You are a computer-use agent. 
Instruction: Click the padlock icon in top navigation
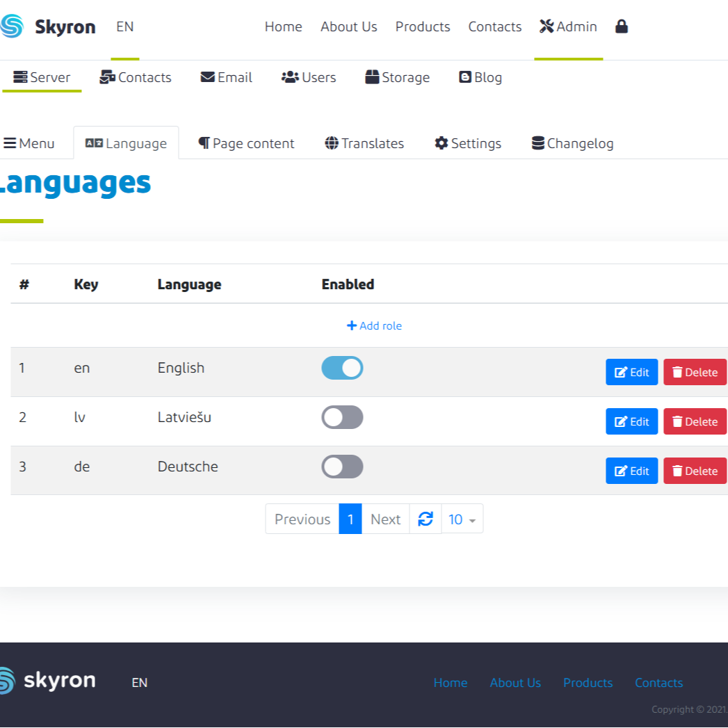pos(621,26)
